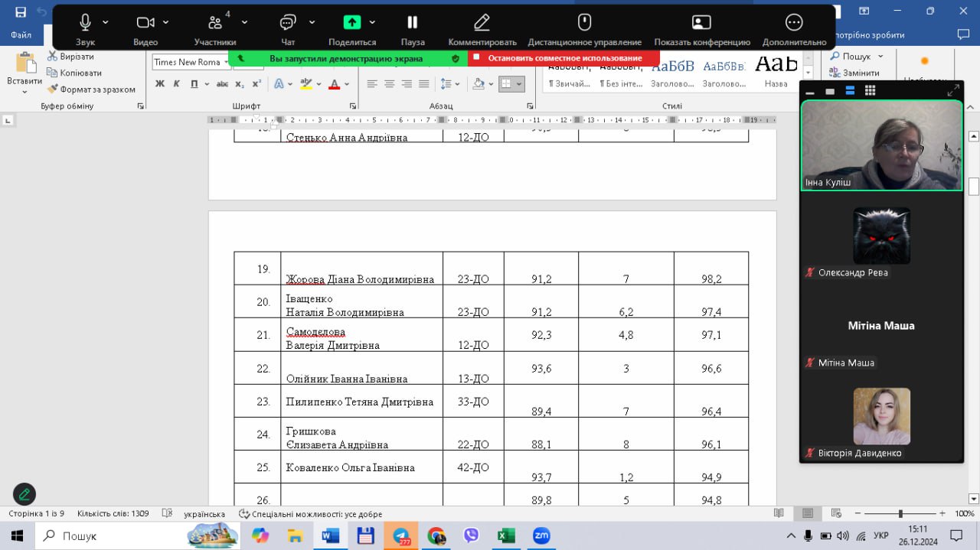This screenshot has width=980, height=550.
Task: Click the Дополнительно more options icon
Action: click(x=794, y=23)
